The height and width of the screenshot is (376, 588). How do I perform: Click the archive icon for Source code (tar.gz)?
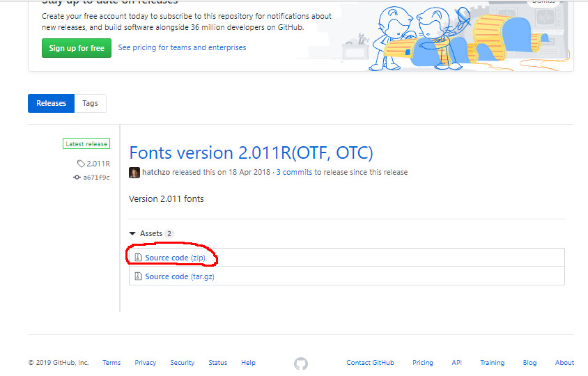tap(138, 276)
